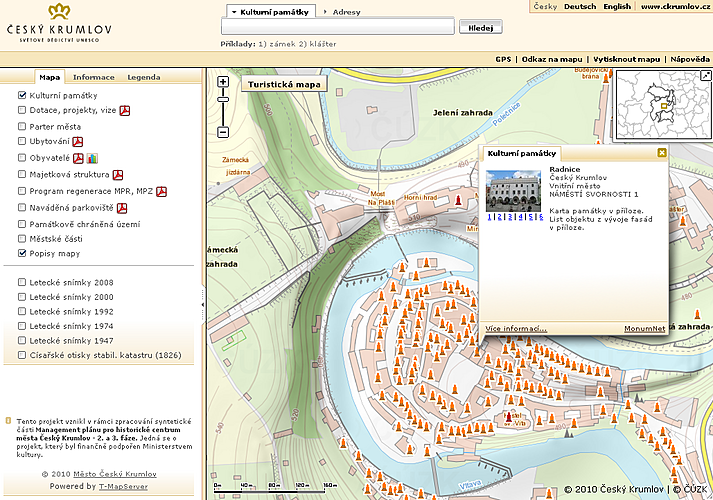The height and width of the screenshot is (500, 713).
Task: Open PDF icon next to Majetková struktura
Action: [x=118, y=175]
